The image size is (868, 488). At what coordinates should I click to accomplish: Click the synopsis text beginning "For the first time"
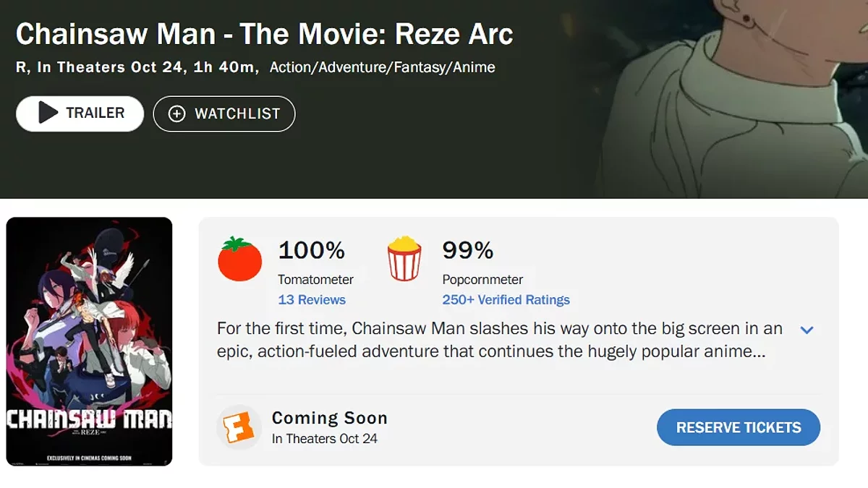(499, 341)
